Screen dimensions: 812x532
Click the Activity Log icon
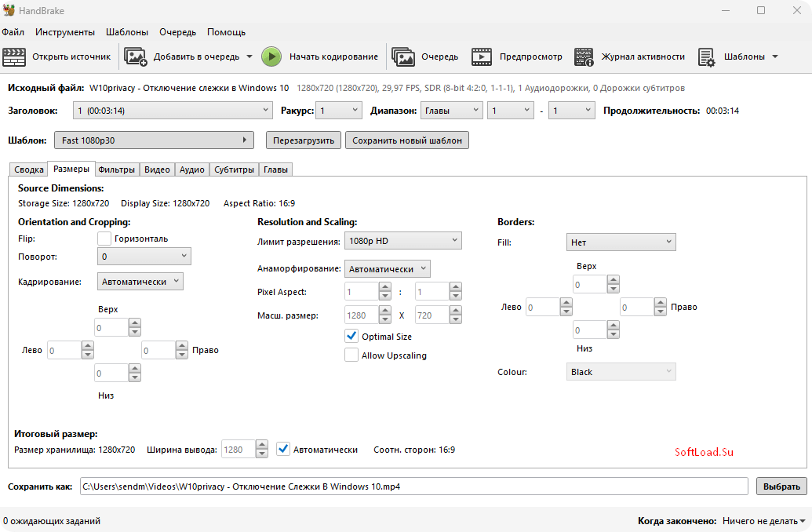click(x=584, y=56)
